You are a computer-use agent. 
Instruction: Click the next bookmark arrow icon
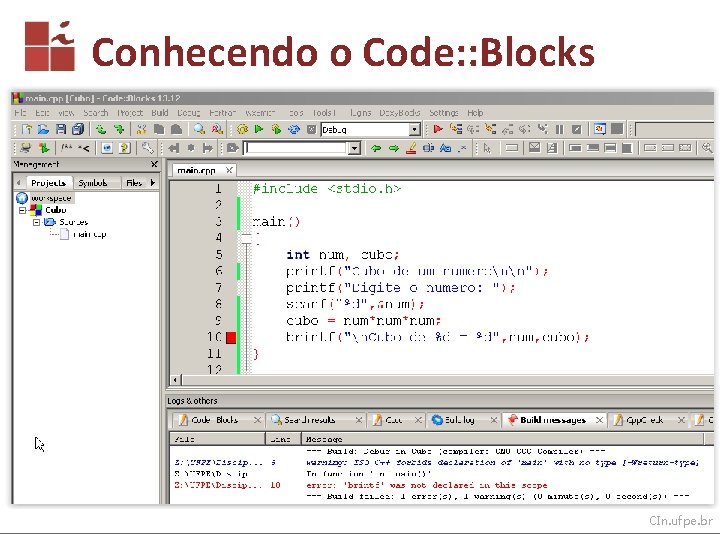(208, 148)
